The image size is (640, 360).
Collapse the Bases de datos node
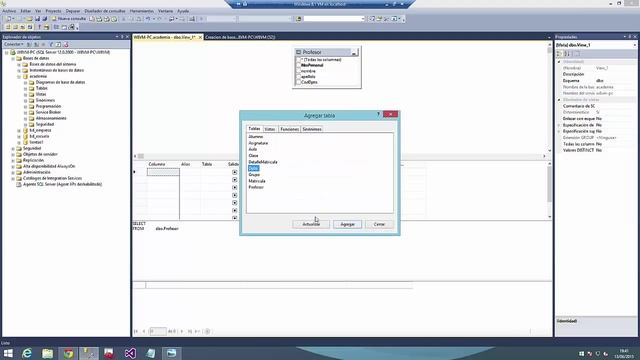[x=13, y=58]
